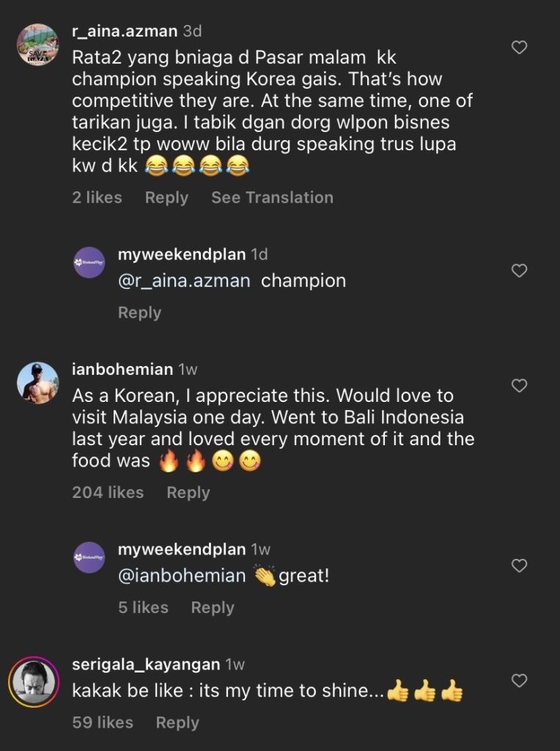
Task: Toggle like on myweekendplan's champion reply heart
Action: 519,271
